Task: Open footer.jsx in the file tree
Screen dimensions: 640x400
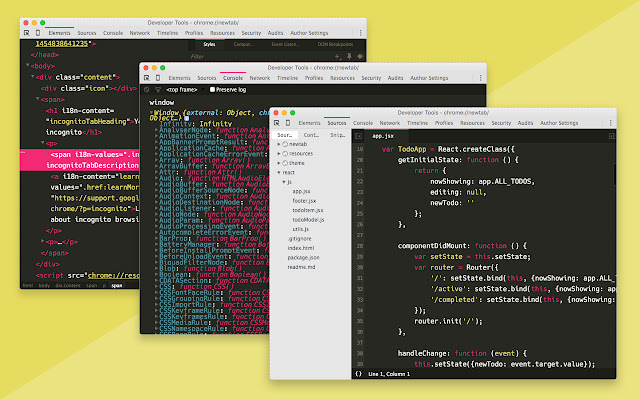Action: [303, 201]
